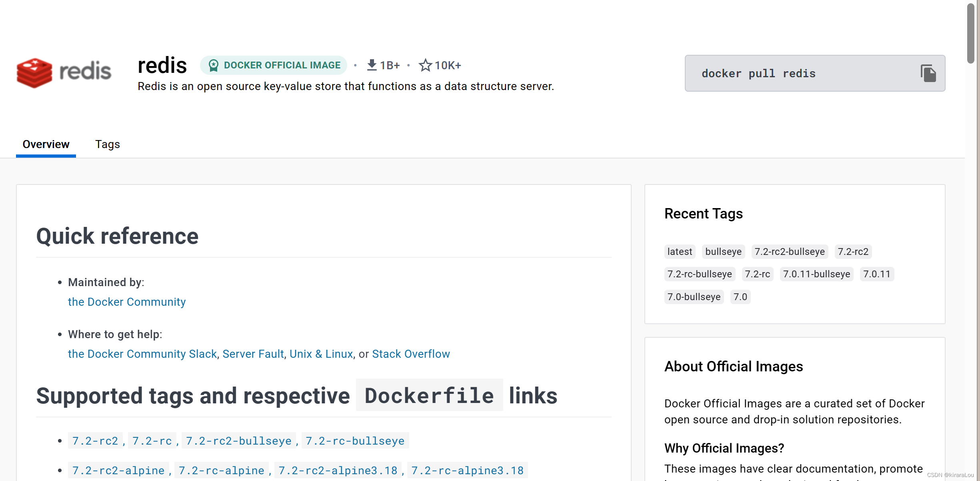Viewport: 980px width, 481px height.
Task: Click the redis repository title
Action: [x=162, y=65]
